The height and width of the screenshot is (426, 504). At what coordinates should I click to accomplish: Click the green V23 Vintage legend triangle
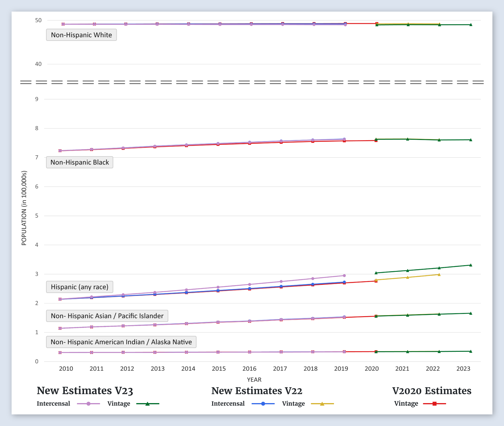(x=147, y=404)
